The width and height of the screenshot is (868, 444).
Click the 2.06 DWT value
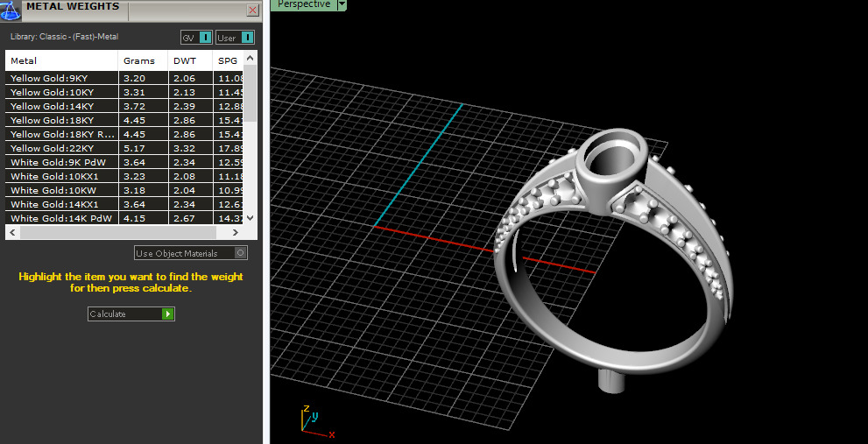coord(184,78)
